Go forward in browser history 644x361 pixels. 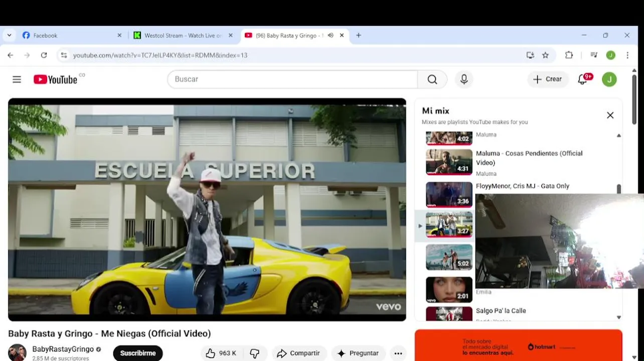click(27, 55)
